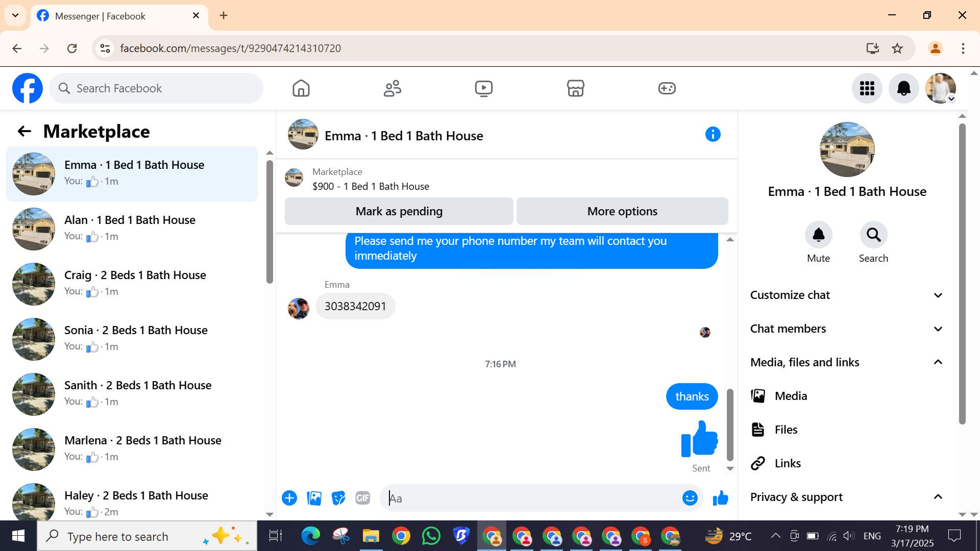The image size is (980, 551).
Task: Open a new Chrome tab
Action: point(224,15)
